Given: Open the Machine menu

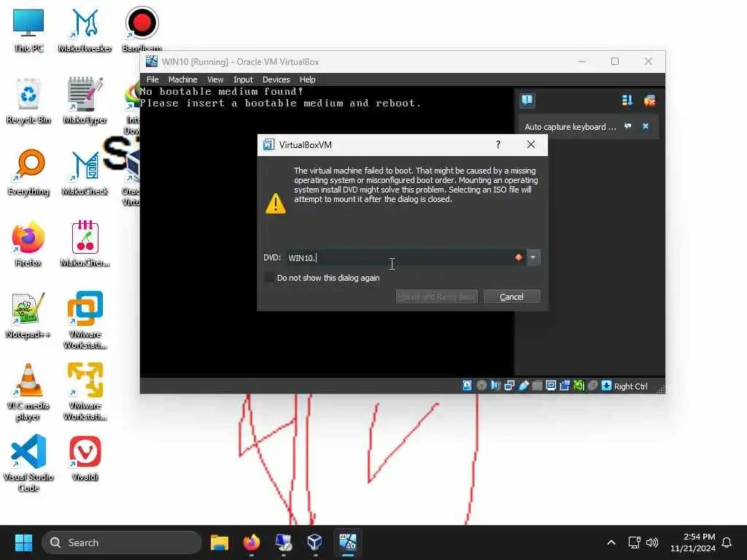Looking at the screenshot, I should pyautogui.click(x=182, y=79).
